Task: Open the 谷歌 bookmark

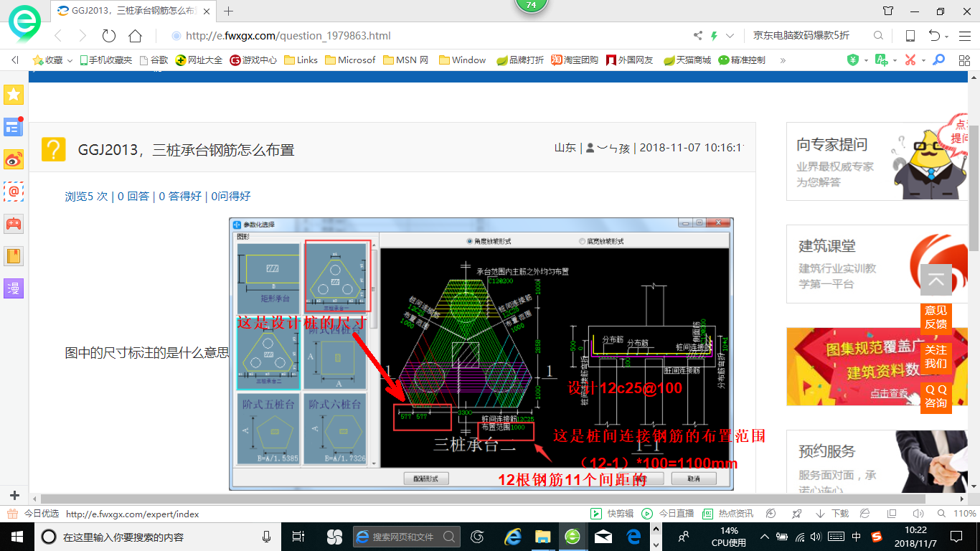Action: 154,60
